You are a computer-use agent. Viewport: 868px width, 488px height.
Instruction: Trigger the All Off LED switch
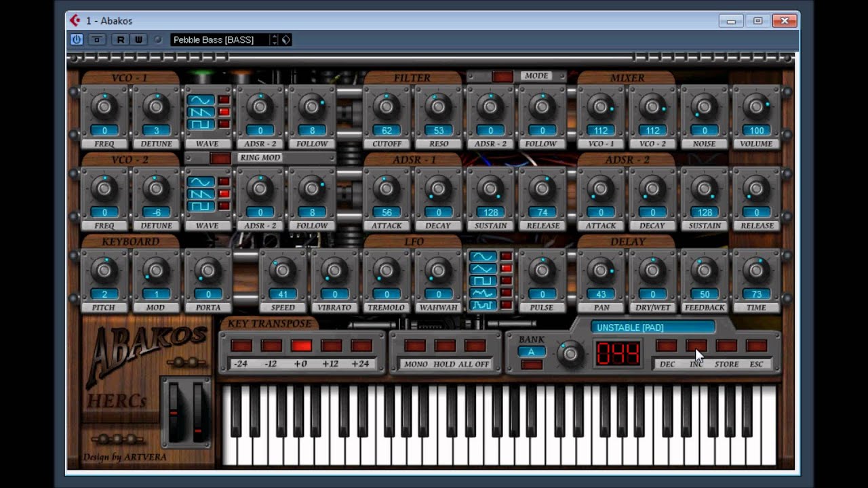tap(475, 346)
